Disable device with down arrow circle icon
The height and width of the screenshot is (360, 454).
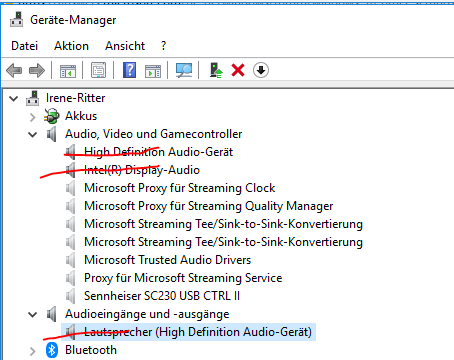click(x=261, y=70)
